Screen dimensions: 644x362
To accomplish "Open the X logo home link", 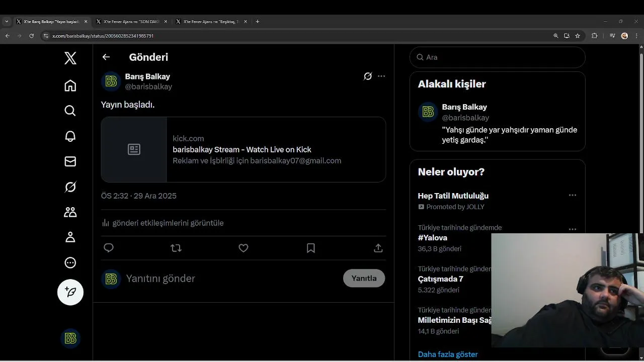I will click(x=70, y=58).
